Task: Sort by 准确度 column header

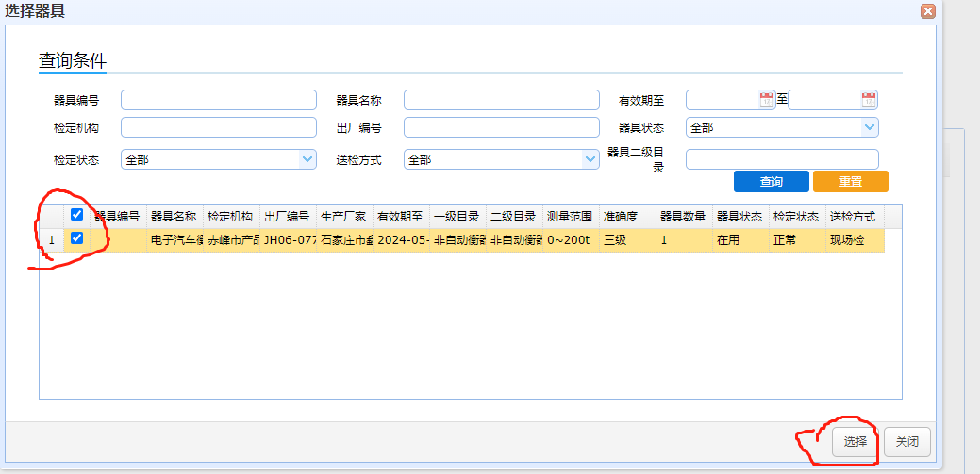Action: click(x=627, y=217)
